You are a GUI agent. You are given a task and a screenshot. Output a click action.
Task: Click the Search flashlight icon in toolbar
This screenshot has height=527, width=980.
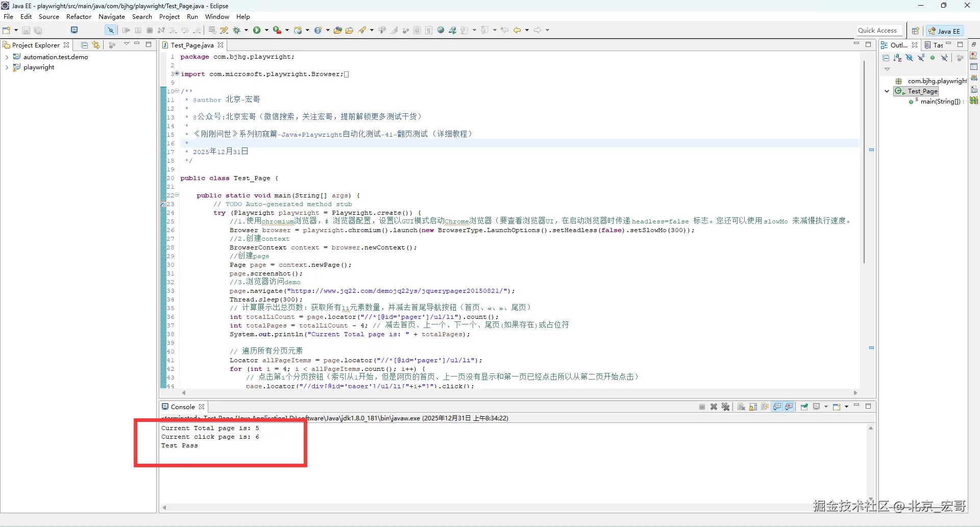pyautogui.click(x=362, y=30)
